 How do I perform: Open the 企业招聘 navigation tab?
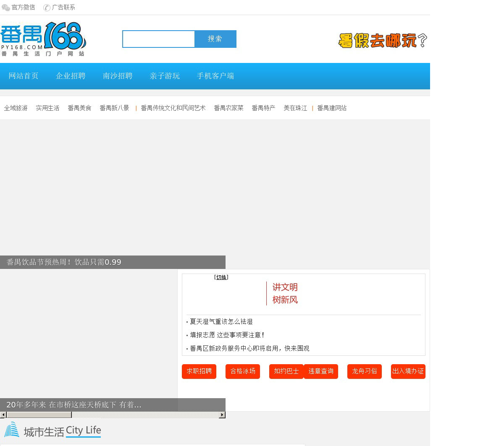click(71, 76)
